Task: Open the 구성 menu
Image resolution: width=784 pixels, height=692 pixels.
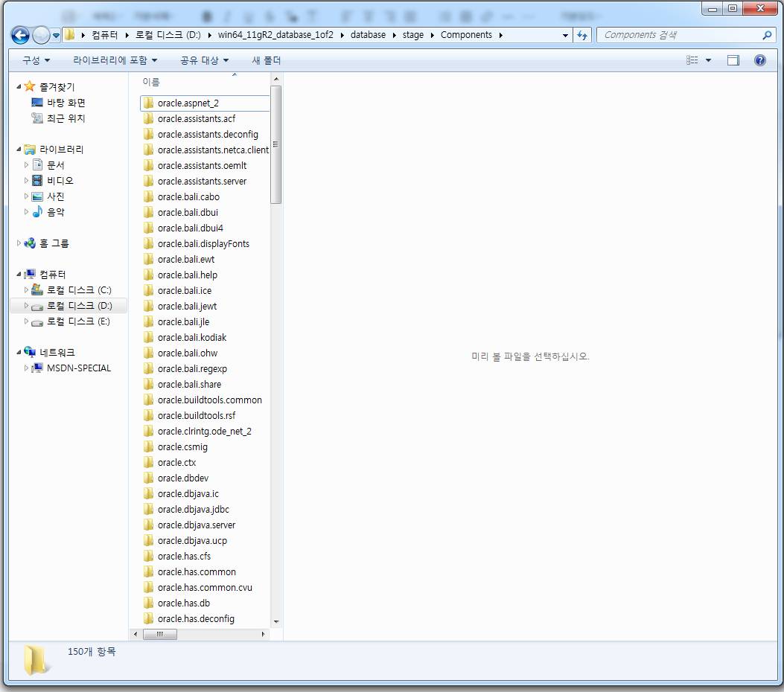Action: (36, 60)
